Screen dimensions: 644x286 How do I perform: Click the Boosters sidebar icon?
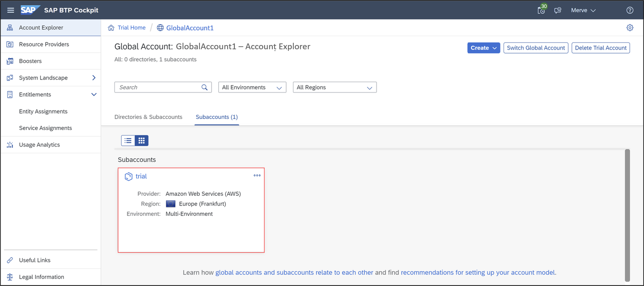pyautogui.click(x=10, y=61)
